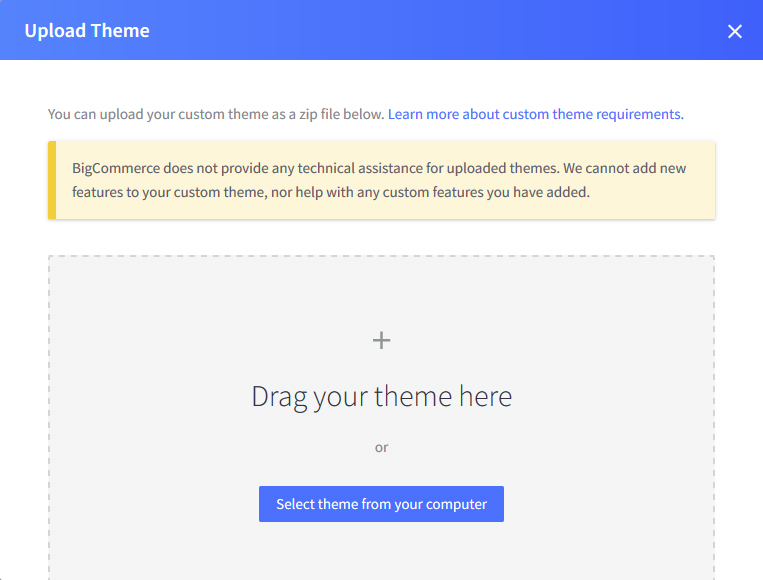Click 'technical assistance' text in the warning

[x=334, y=168]
